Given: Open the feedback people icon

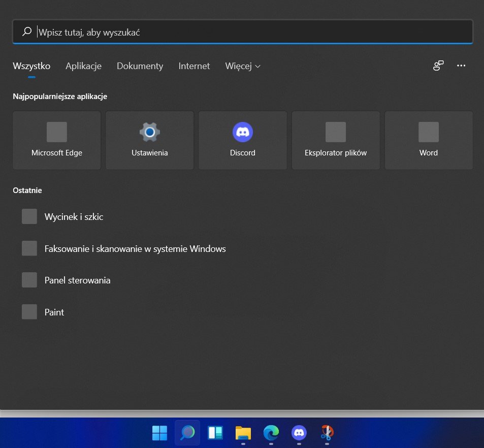Looking at the screenshot, I should coord(438,66).
